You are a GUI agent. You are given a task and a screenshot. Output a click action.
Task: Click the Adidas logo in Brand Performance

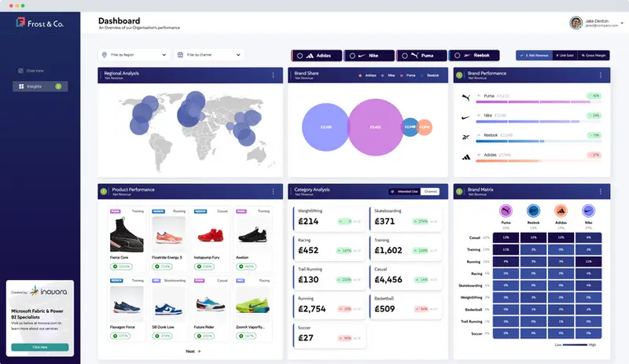pyautogui.click(x=466, y=157)
